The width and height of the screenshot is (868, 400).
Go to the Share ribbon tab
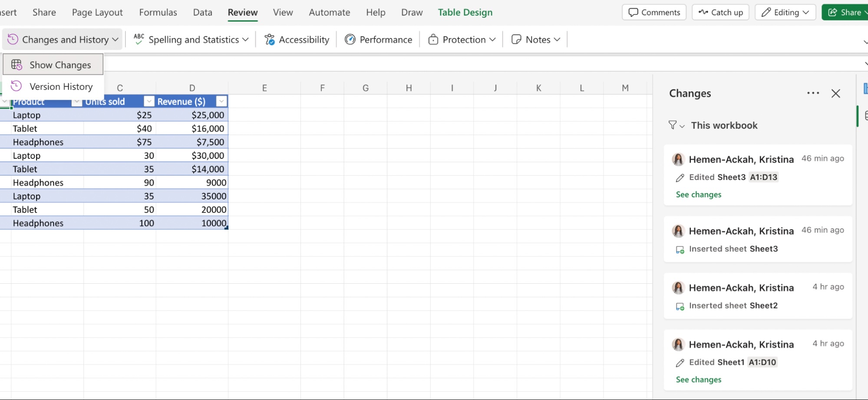[44, 13]
